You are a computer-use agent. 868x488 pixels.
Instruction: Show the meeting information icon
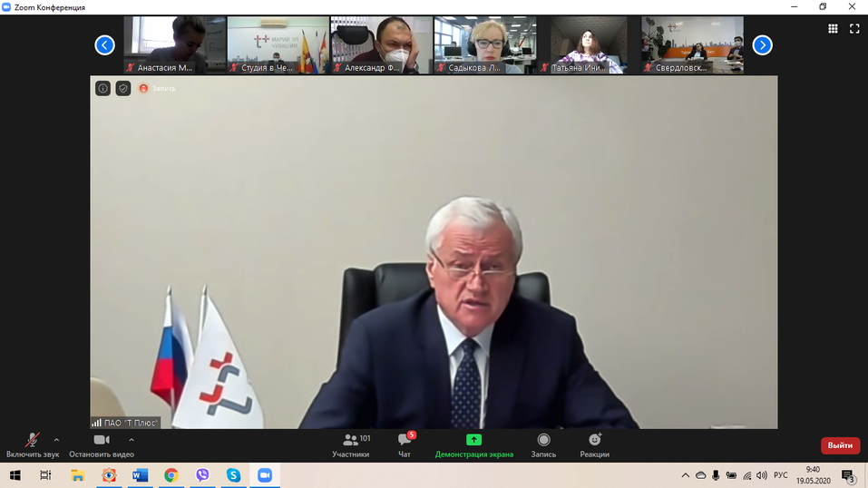103,88
